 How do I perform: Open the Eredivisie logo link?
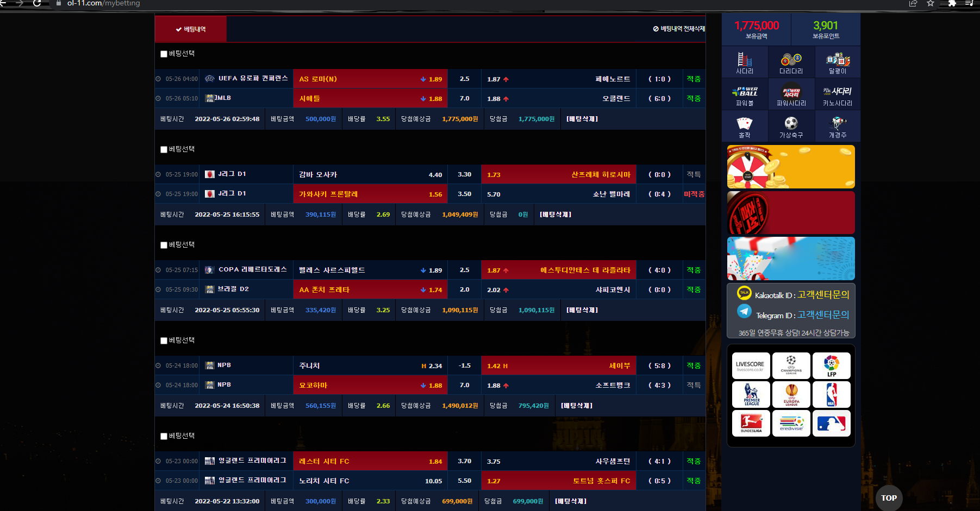(x=791, y=423)
